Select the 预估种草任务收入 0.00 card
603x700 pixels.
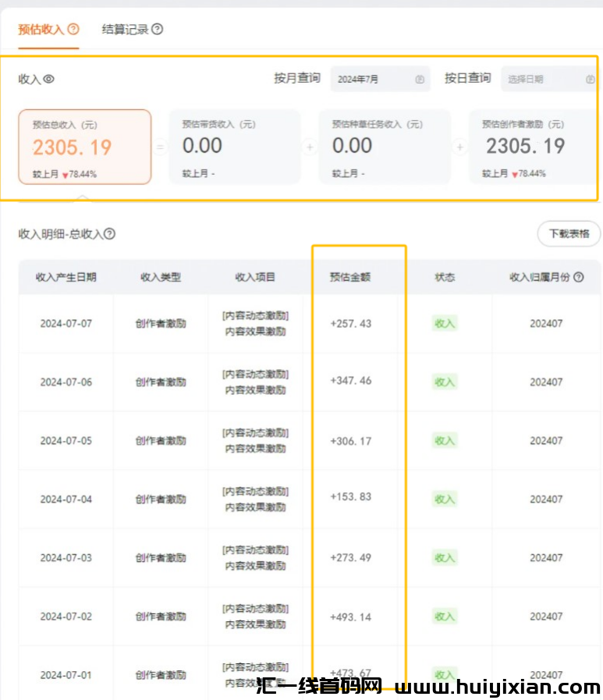click(x=385, y=147)
